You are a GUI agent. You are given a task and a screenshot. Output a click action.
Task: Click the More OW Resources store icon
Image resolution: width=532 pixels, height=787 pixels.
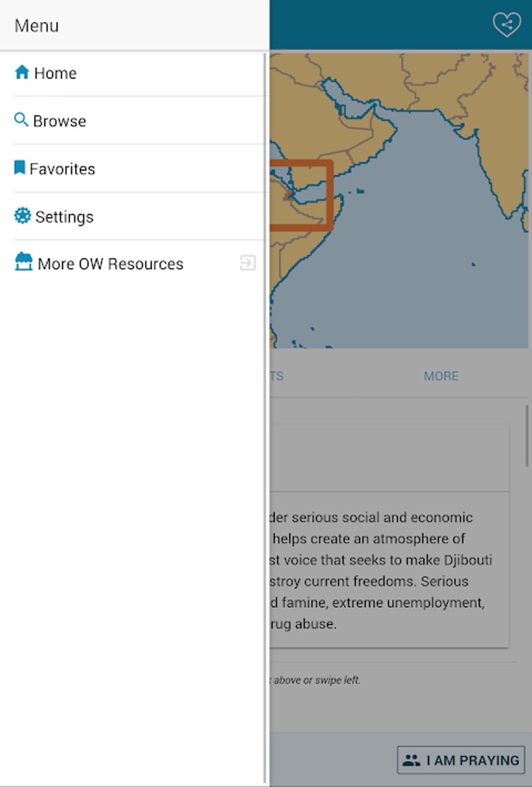[x=23, y=262]
